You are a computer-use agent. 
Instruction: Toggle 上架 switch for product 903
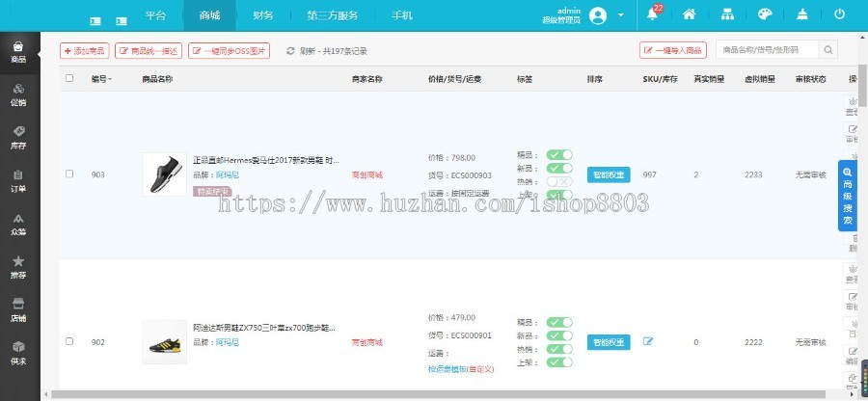[x=559, y=195]
